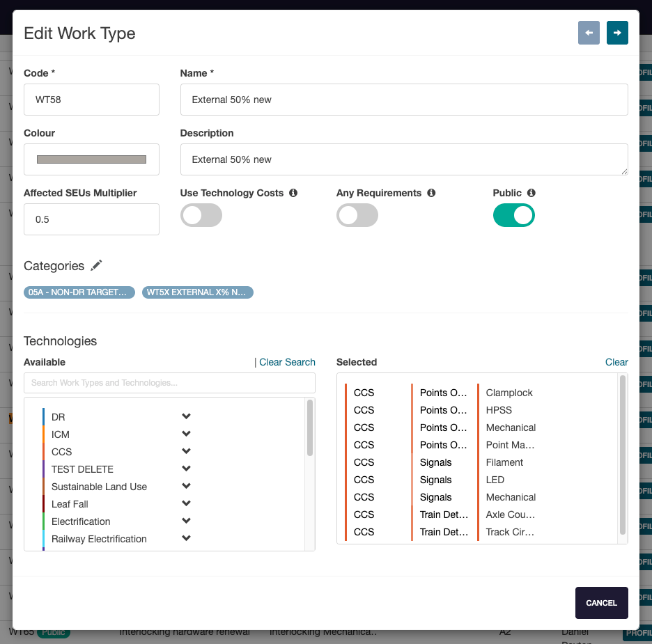
Task: Disable the Public toggle
Action: point(513,216)
